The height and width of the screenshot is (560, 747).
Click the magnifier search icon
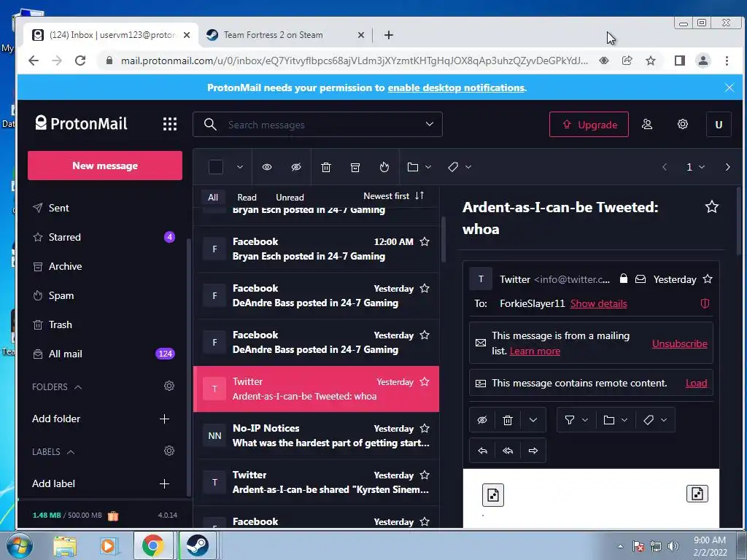coord(210,124)
